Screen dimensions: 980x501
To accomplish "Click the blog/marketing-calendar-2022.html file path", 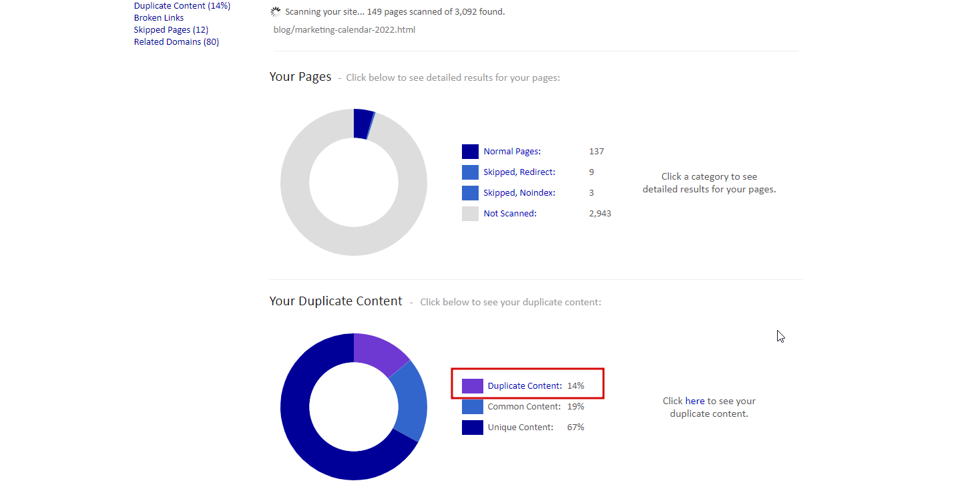I will pyautogui.click(x=344, y=29).
